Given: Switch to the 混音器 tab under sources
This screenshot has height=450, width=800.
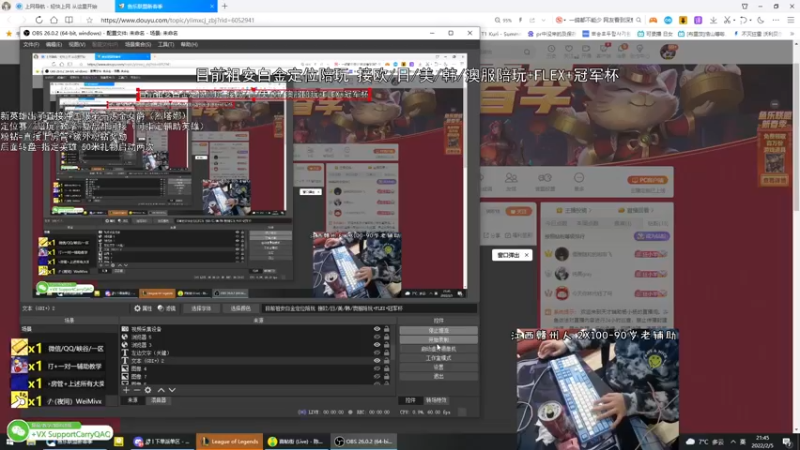Looking at the screenshot, I should point(159,401).
